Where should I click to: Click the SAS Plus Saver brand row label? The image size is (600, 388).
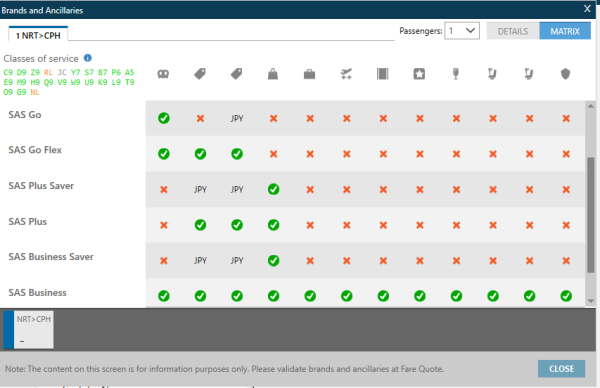click(41, 186)
